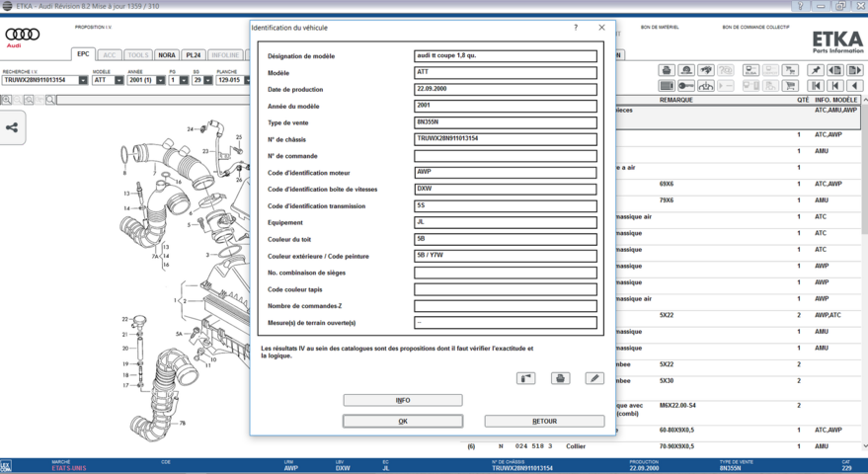
Task: Switch to the INFOLINE tab
Action: [x=225, y=55]
